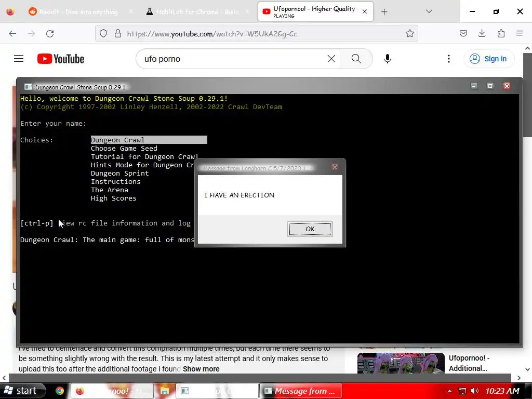The height and width of the screenshot is (399, 532).
Task: Save page to Pocket
Action: (x=463, y=33)
